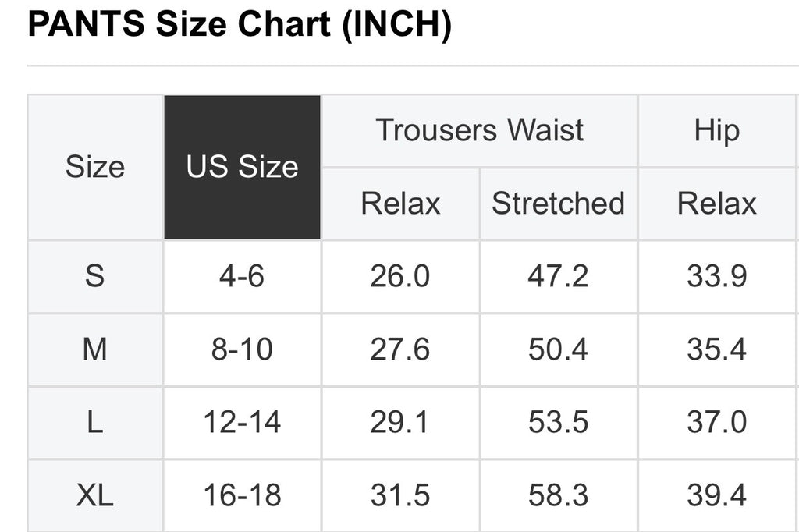This screenshot has height=532, width=799.
Task: Select the XL size row label
Action: 95,495
